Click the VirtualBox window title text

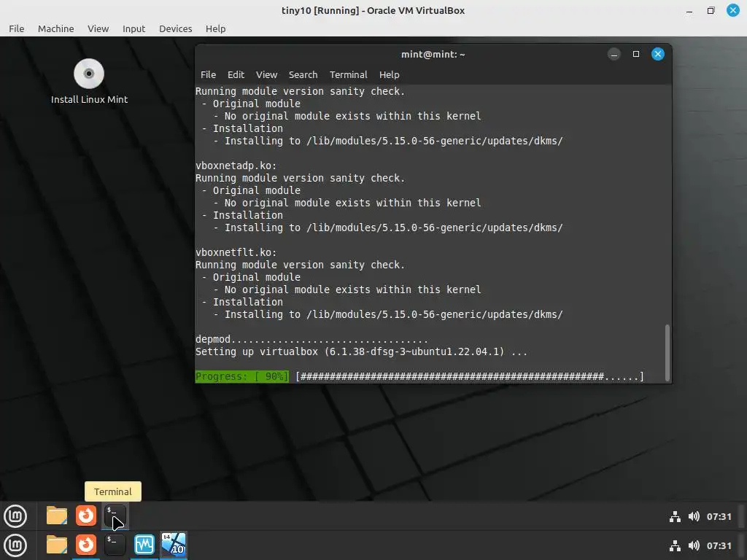point(373,10)
